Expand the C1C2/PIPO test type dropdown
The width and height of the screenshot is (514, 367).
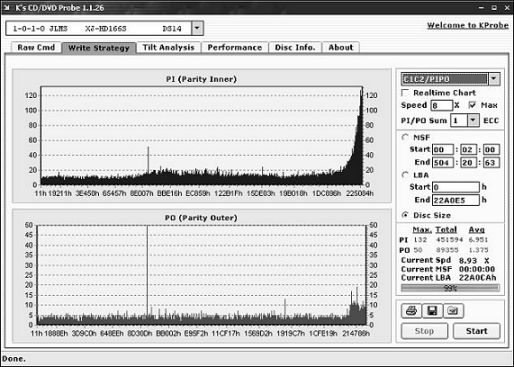tap(494, 79)
